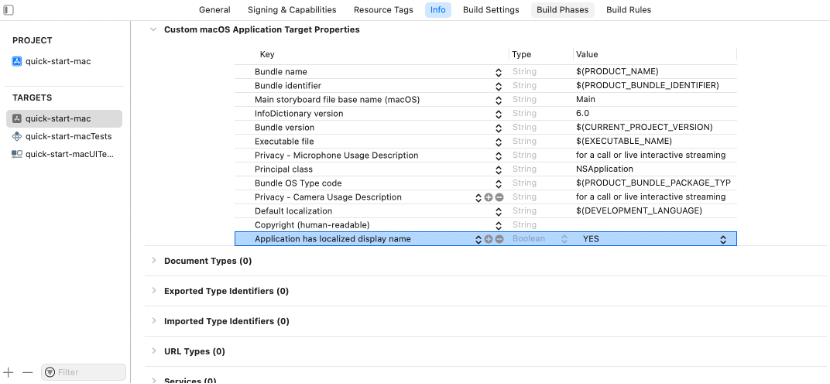Open key stepper for Bundle identifier
The image size is (830, 384).
pos(498,86)
